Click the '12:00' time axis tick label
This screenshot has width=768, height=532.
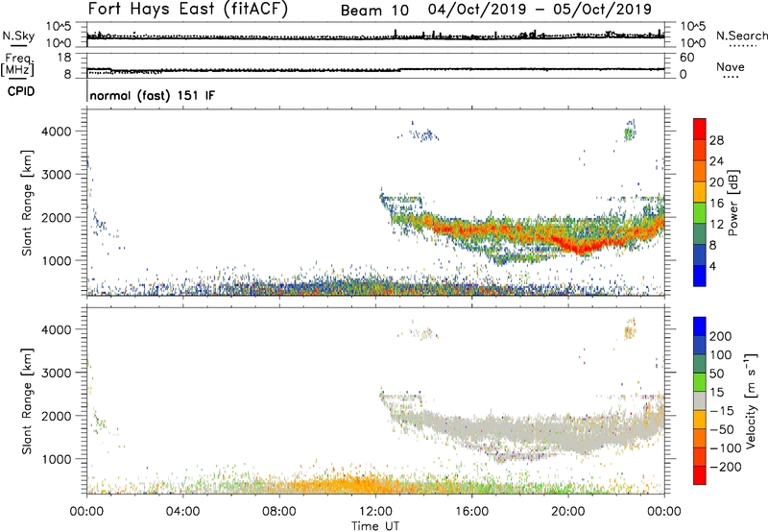(x=375, y=512)
